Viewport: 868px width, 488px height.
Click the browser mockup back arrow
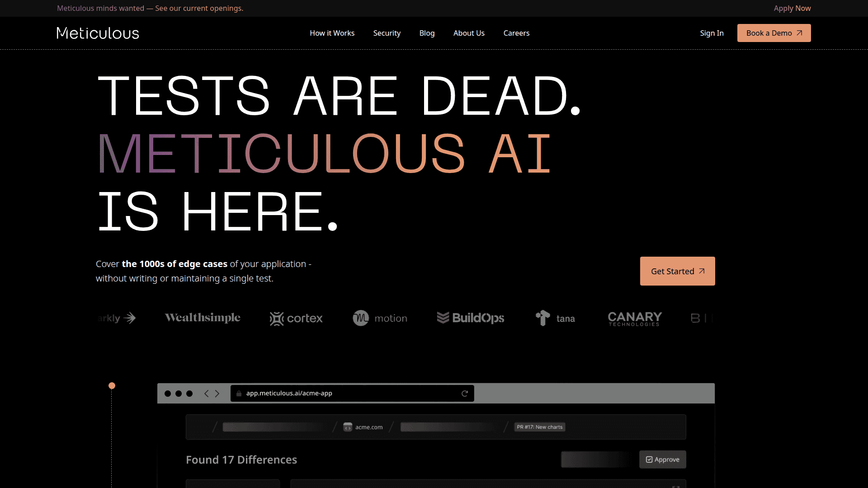click(x=206, y=394)
